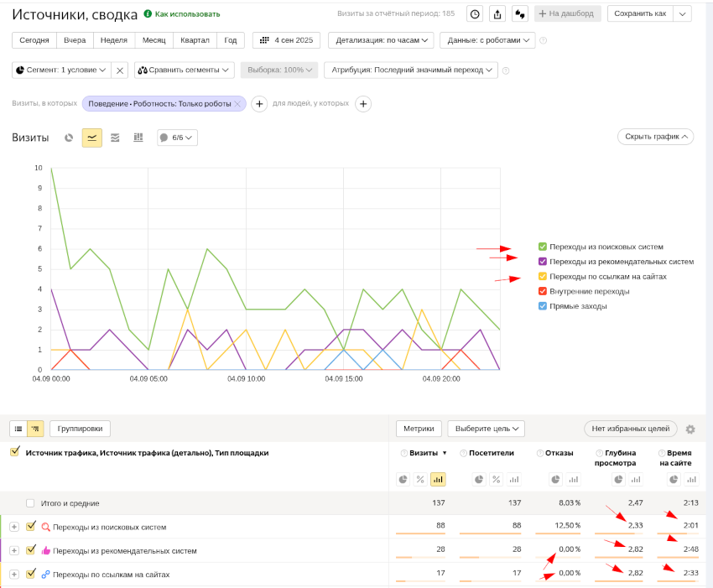713x588 pixels.
Task: Open table settings gear icon
Action: pos(690,429)
